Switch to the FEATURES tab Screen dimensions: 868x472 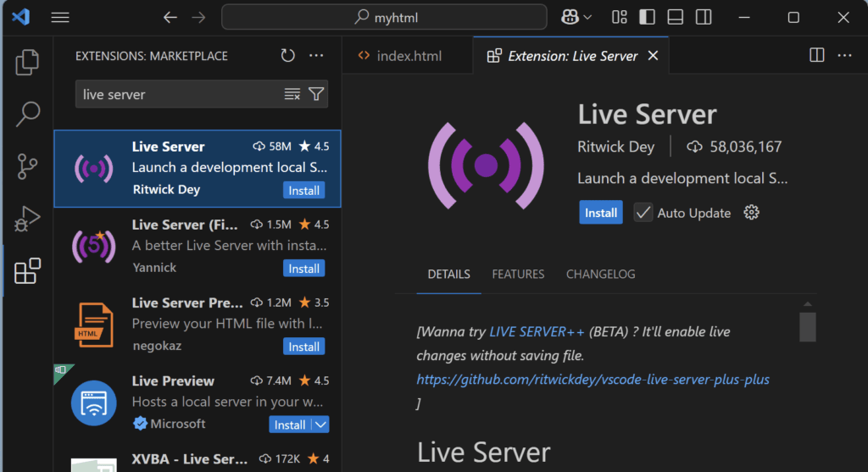click(x=518, y=274)
